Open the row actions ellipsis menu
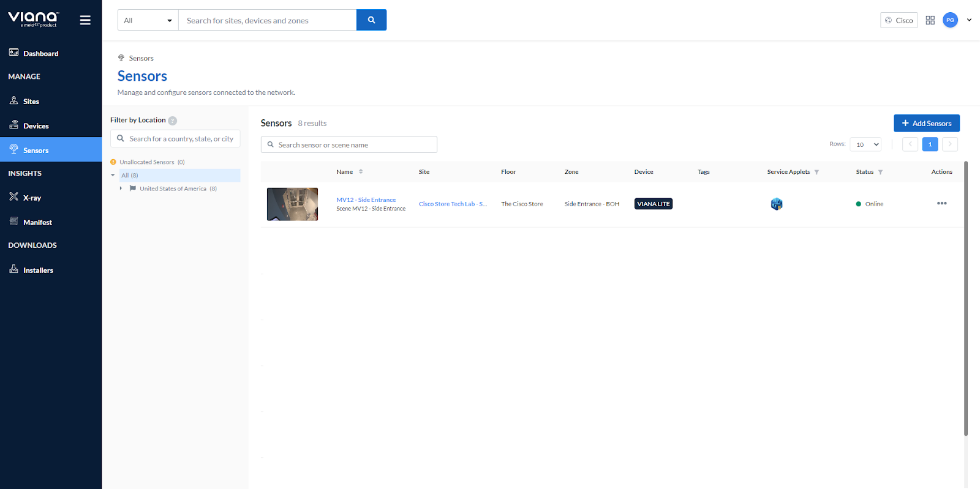This screenshot has height=489, width=980. (x=941, y=204)
